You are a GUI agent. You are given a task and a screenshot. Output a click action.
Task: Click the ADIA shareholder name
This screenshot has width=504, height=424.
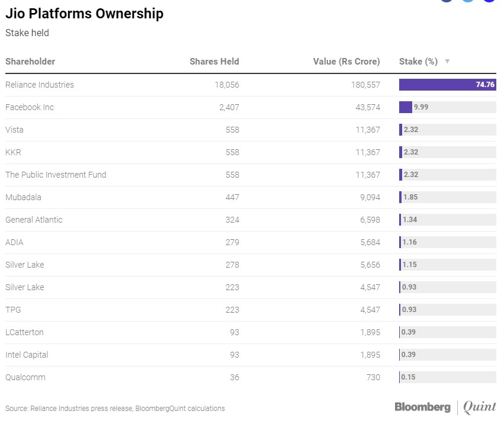coord(14,242)
